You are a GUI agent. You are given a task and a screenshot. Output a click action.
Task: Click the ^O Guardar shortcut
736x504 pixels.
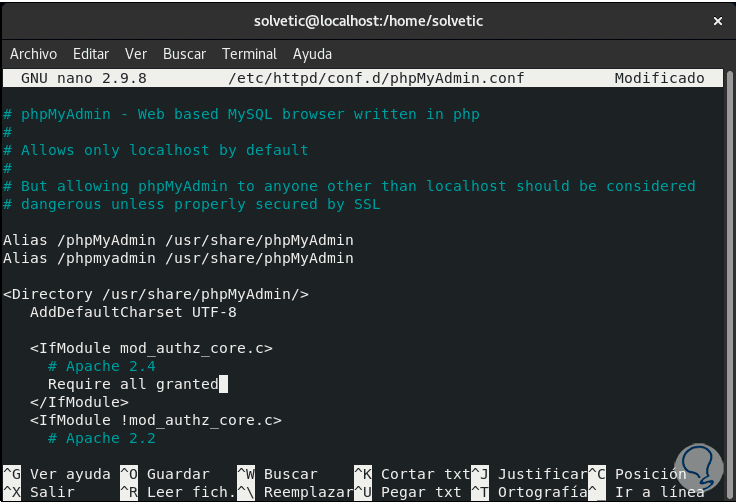pyautogui.click(x=165, y=474)
